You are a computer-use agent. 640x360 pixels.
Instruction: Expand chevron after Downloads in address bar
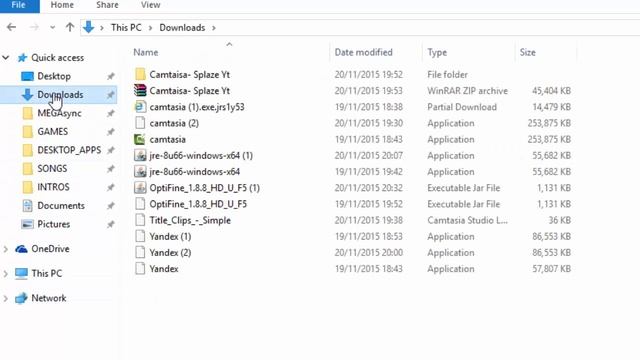[214, 28]
